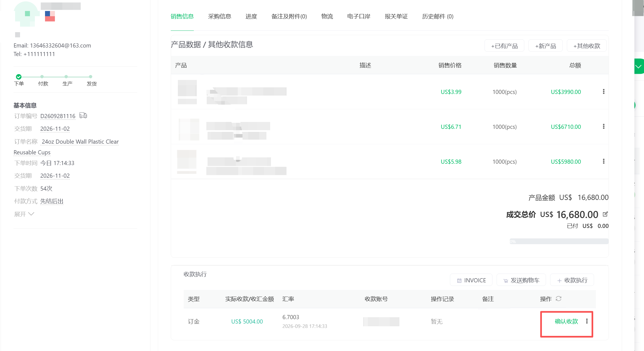The image size is (644, 351).
Task: Open the 报关单证 tab
Action: pos(396,16)
